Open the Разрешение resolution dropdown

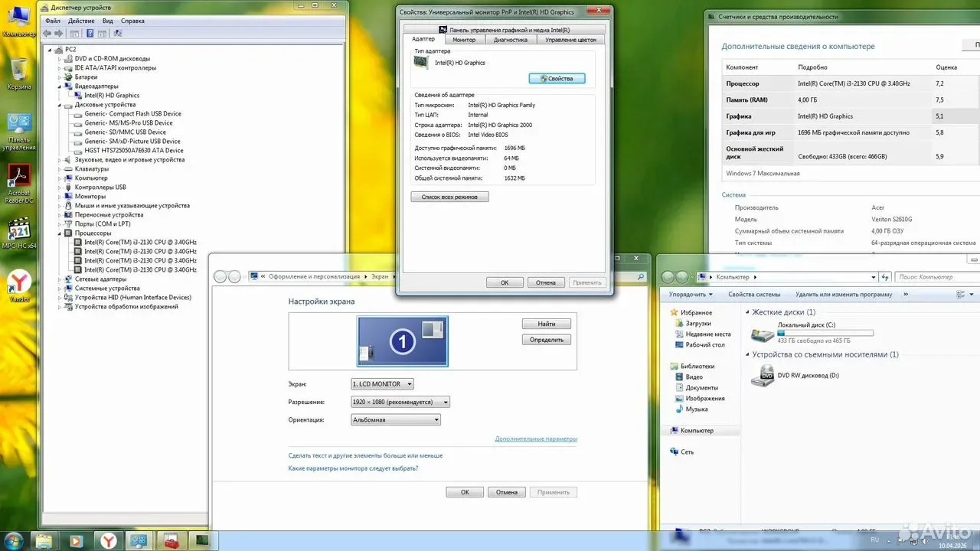click(x=400, y=402)
